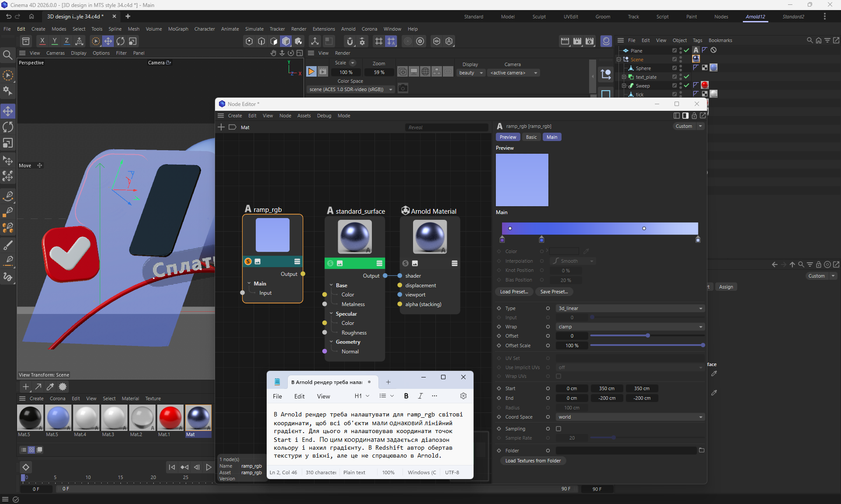This screenshot has height=504, width=841.
Task: Open the Type 3d_linear dropdown
Action: point(630,308)
